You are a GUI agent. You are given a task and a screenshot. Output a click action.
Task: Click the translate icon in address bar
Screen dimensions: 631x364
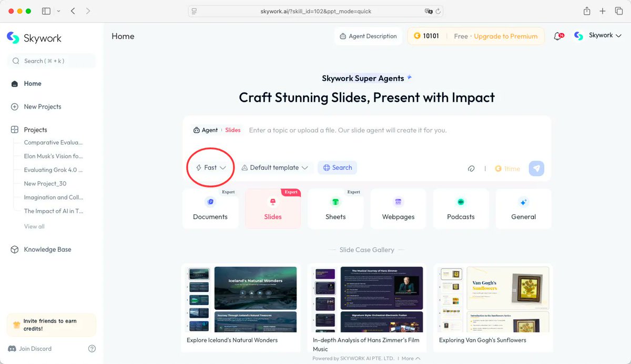429,11
